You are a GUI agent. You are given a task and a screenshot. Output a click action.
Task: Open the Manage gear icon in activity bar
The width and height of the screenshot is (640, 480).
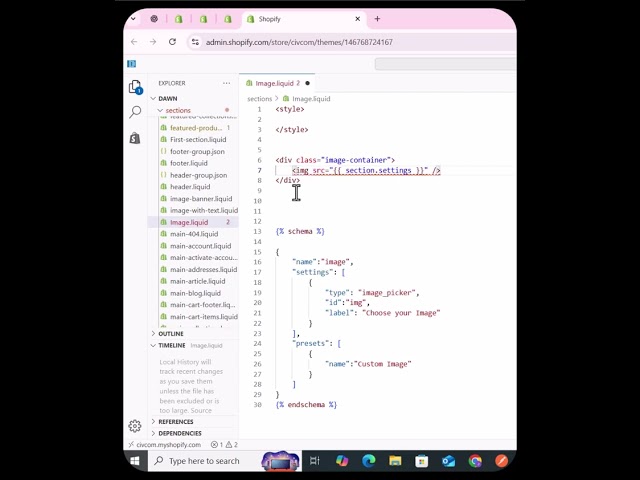(x=135, y=426)
